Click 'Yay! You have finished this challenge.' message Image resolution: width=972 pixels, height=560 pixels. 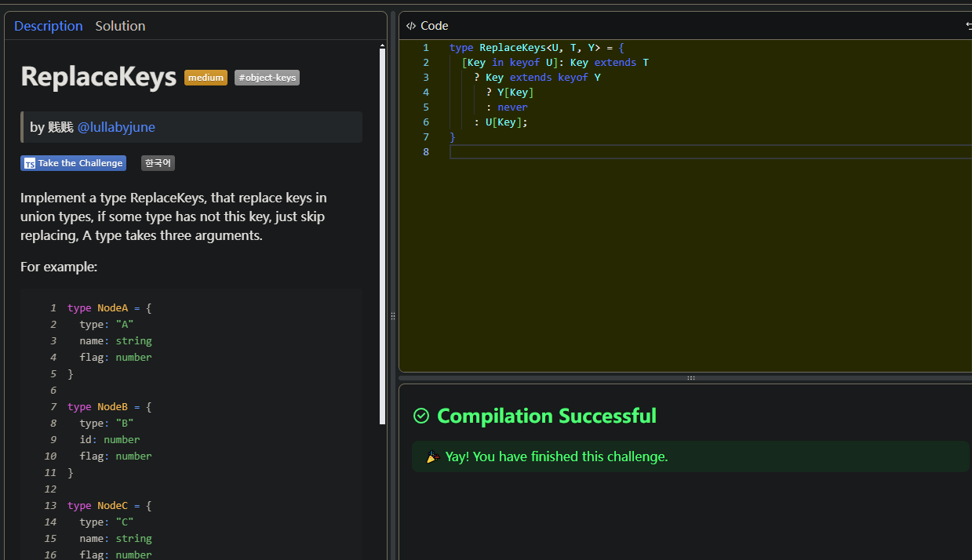tap(556, 456)
